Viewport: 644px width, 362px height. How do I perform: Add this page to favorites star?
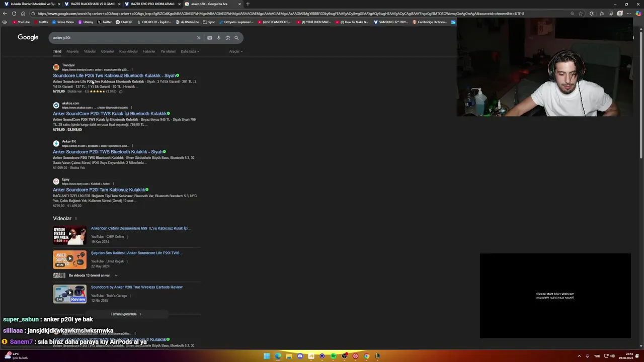[x=581, y=14]
